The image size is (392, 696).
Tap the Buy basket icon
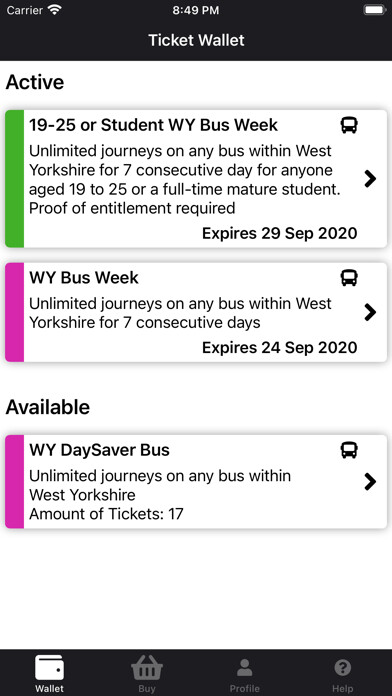coord(147,668)
